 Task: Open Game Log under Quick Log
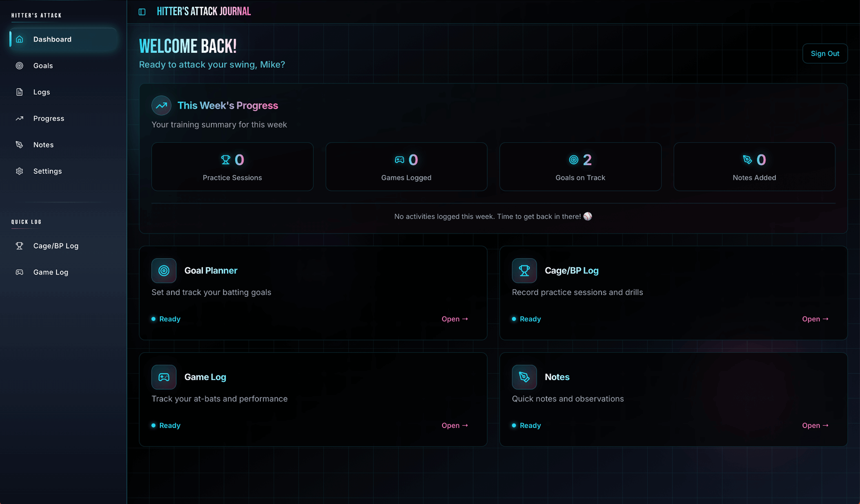pos(51,272)
